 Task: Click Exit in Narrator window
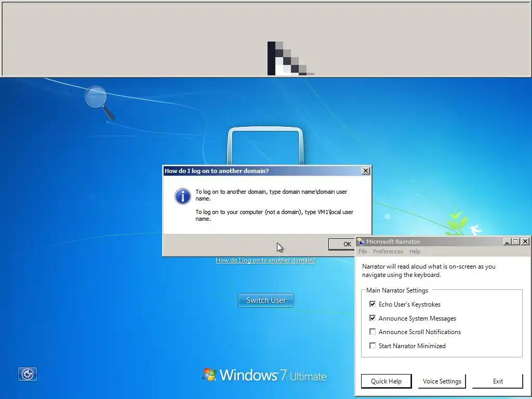(498, 381)
